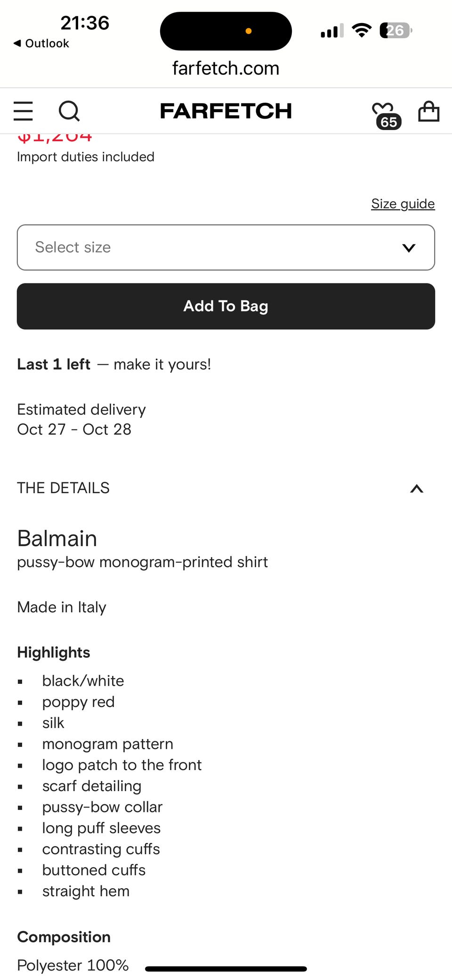The image size is (452, 980).
Task: Open the shopping bag icon
Action: coord(428,111)
